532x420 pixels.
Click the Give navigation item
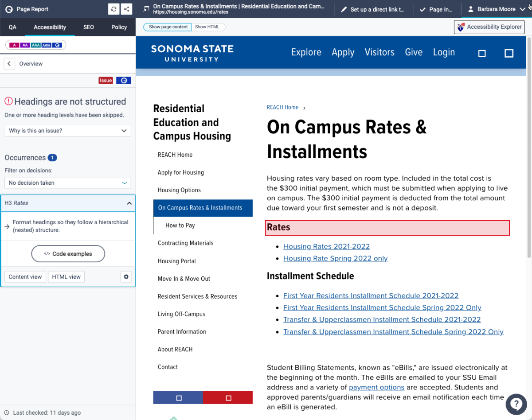point(414,52)
